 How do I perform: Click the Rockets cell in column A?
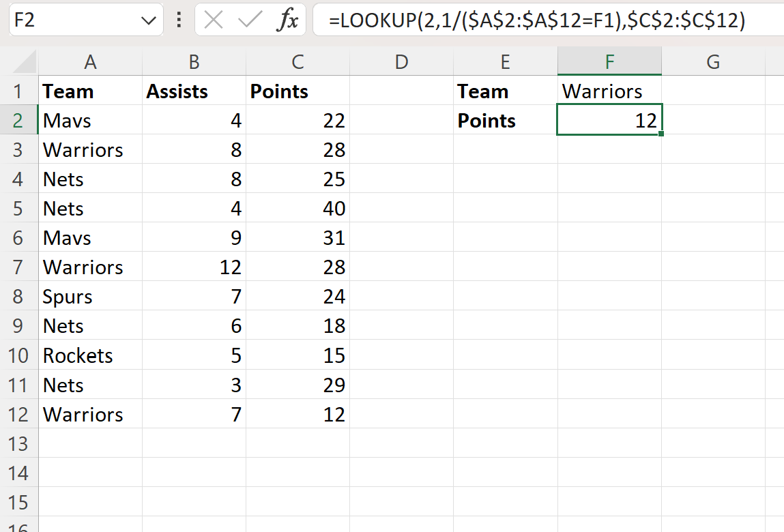click(x=90, y=355)
